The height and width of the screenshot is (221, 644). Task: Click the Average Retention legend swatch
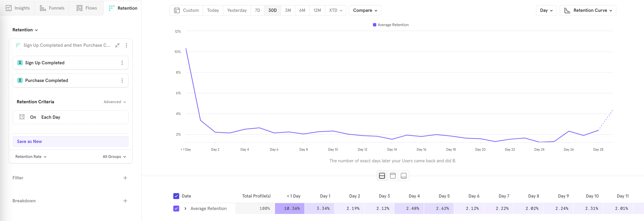pos(374,24)
